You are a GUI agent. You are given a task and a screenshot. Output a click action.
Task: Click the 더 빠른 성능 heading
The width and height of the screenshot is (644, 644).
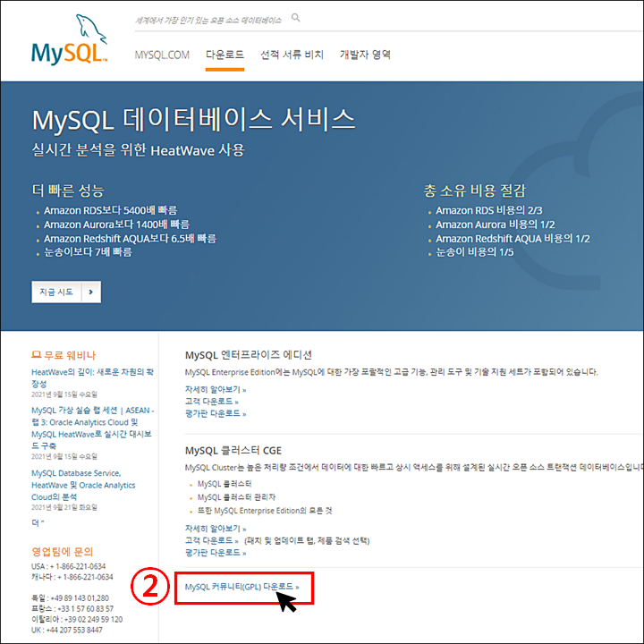68,191
